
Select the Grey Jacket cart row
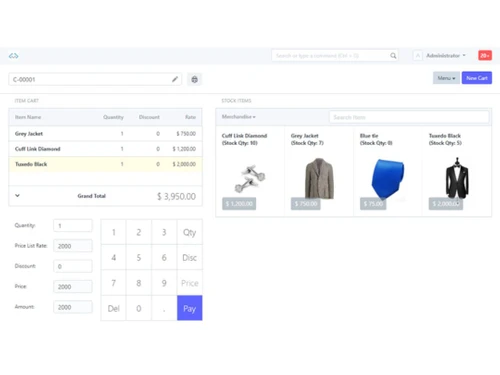coord(105,134)
